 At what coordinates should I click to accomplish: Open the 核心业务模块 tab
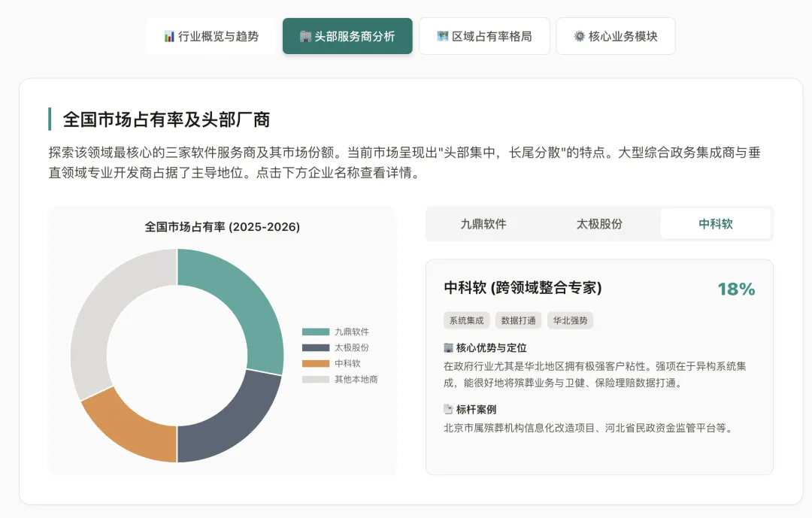tap(616, 36)
